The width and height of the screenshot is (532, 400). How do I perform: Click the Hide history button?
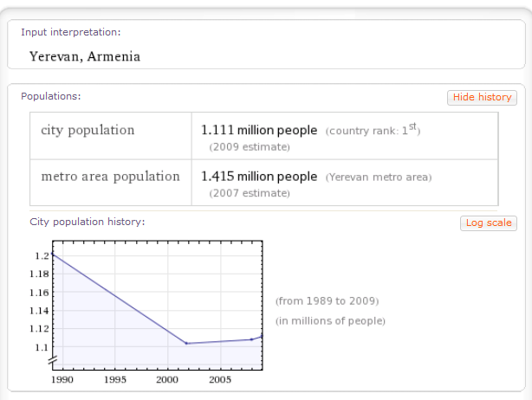481,97
